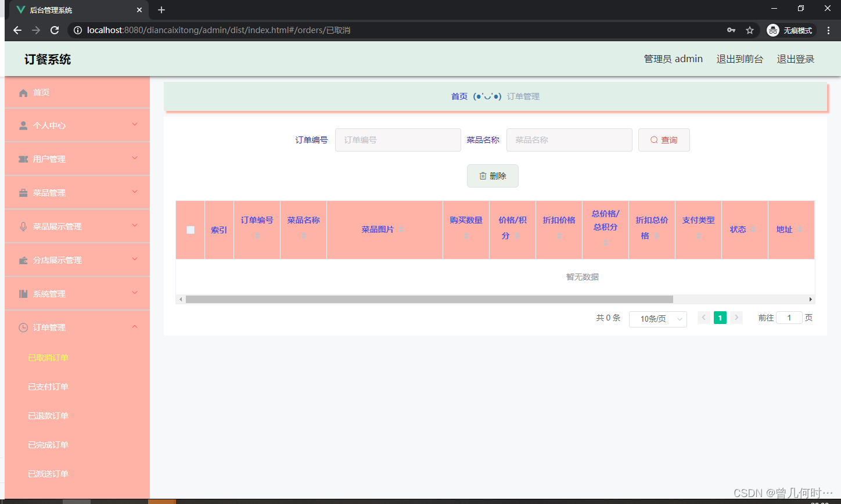Screen dimensions: 841x504
Task: Click the book icon for 系统管理
Action: coord(23,294)
